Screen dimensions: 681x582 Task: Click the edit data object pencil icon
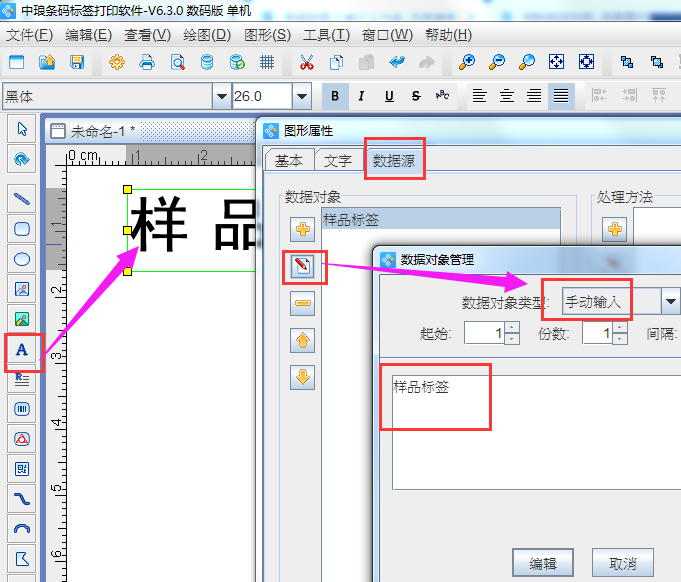pyautogui.click(x=303, y=266)
